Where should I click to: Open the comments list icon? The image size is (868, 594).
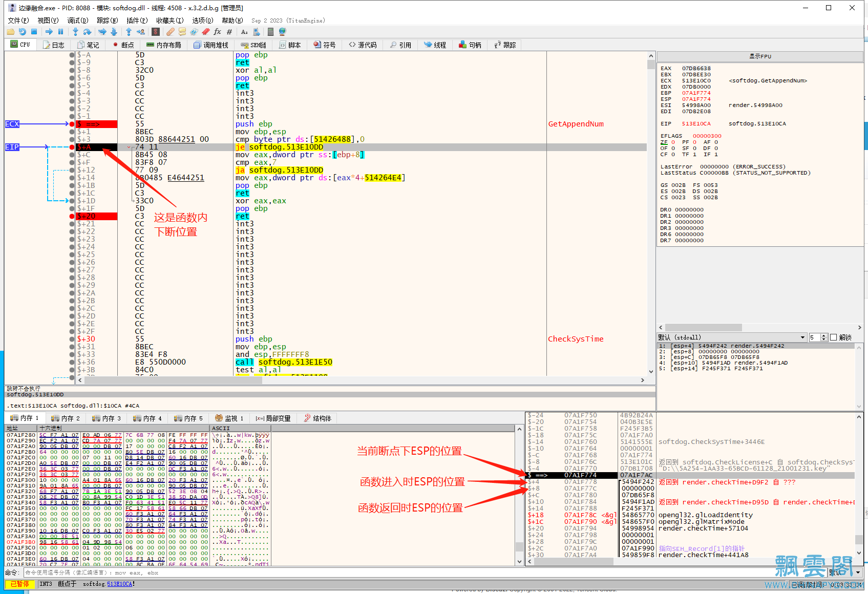(182, 32)
